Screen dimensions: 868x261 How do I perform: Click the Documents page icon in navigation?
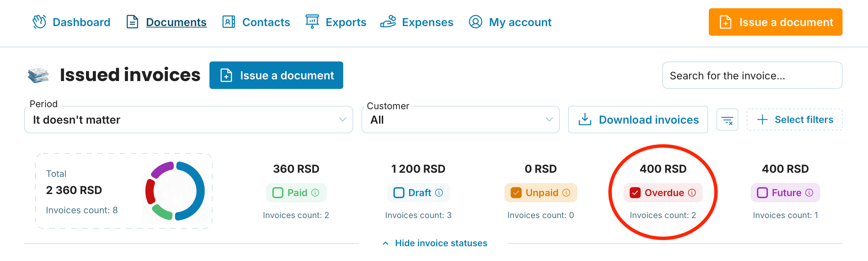point(132,22)
